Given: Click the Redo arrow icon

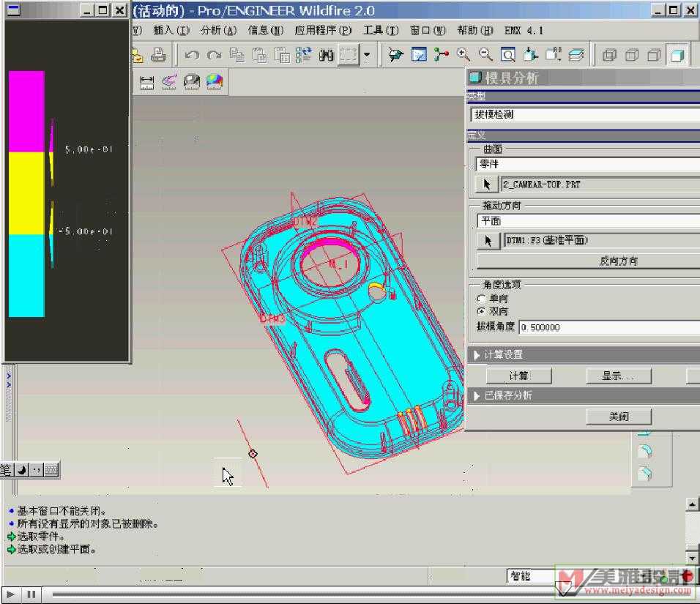Looking at the screenshot, I should click(x=215, y=55).
